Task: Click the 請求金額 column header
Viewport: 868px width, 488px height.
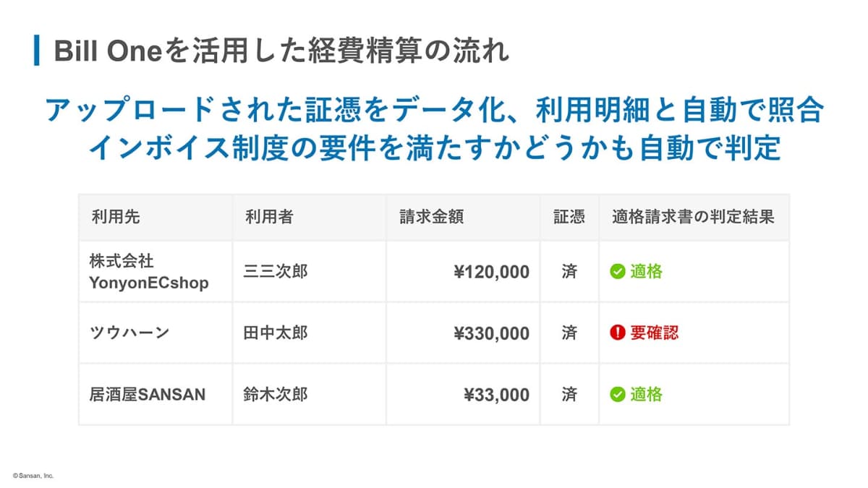Action: (431, 217)
